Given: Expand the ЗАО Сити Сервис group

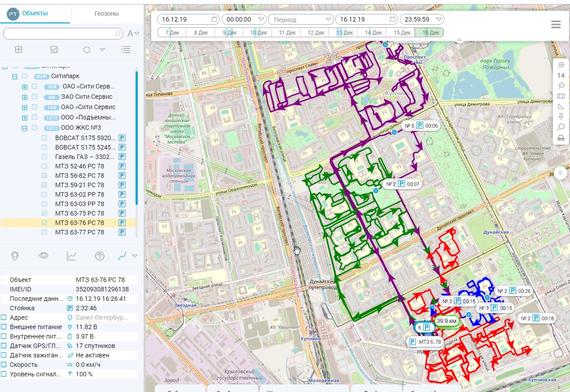Looking at the screenshot, I should pyautogui.click(x=25, y=97).
